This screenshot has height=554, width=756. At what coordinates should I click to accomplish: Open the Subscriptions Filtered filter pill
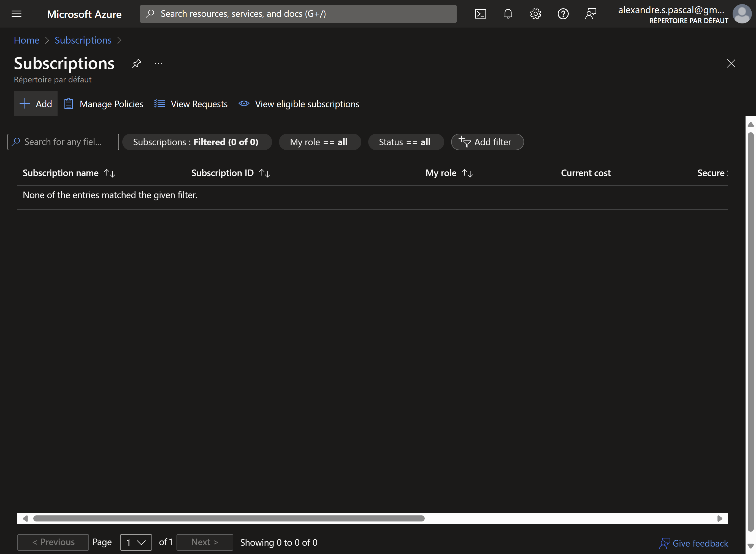point(197,142)
